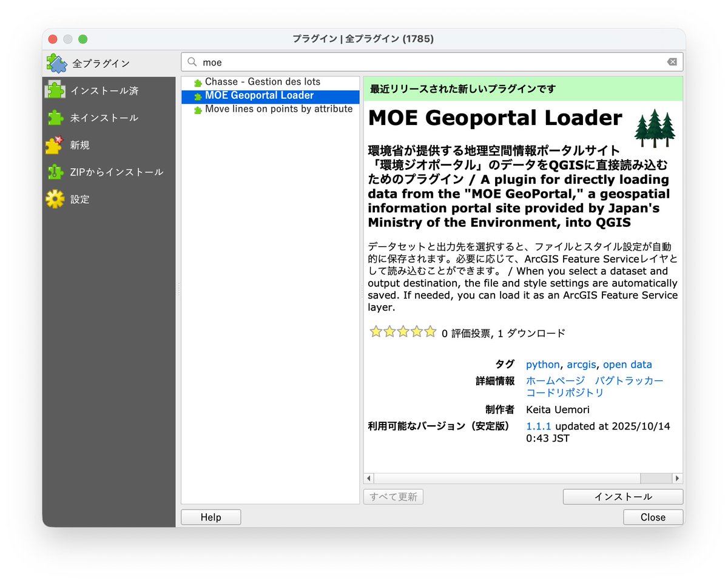Click the Close button

[x=653, y=517]
